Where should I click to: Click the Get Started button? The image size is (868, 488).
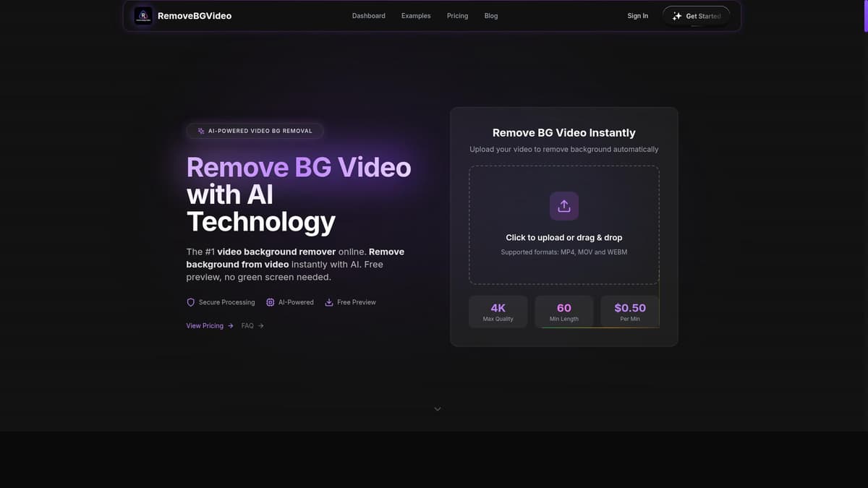pos(696,15)
